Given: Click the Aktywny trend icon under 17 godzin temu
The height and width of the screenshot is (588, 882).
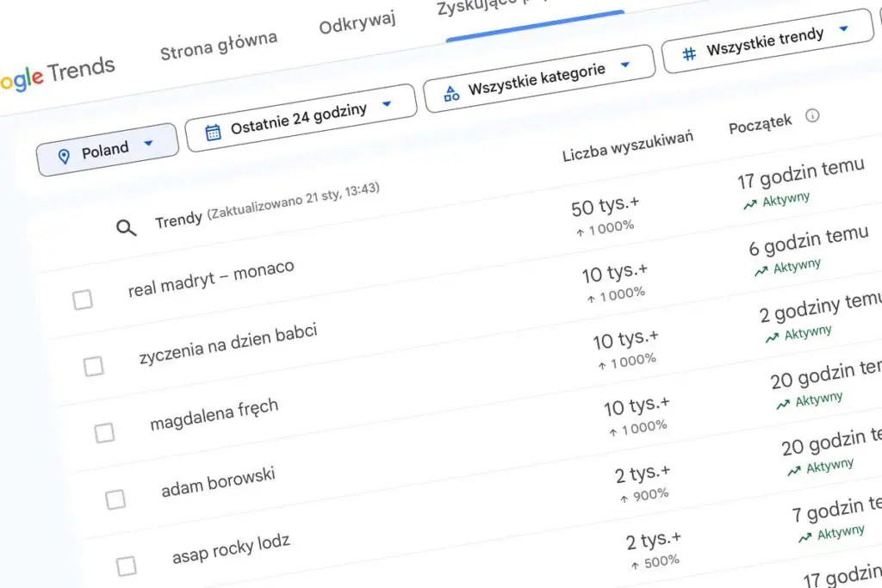Looking at the screenshot, I should click(750, 205).
